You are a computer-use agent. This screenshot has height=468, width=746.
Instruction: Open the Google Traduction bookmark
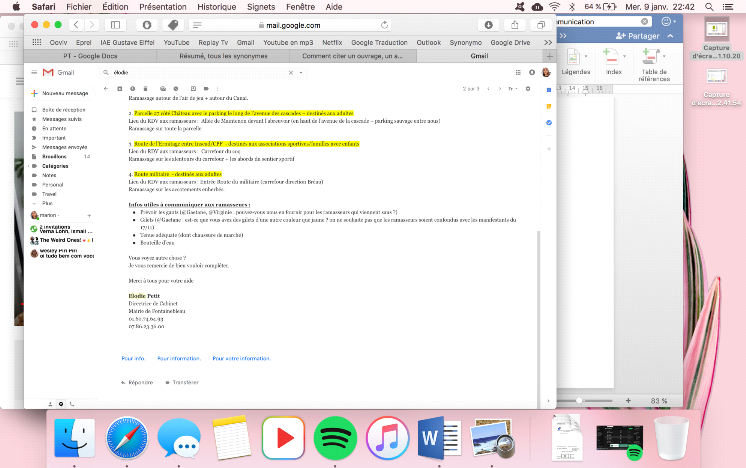pos(379,42)
